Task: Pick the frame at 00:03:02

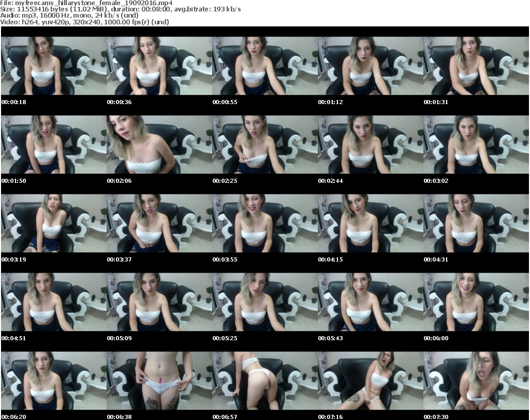Action: point(476,144)
